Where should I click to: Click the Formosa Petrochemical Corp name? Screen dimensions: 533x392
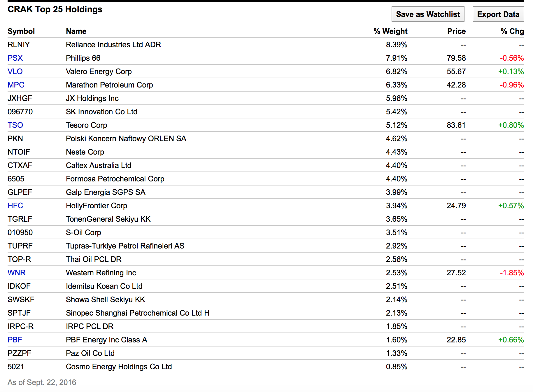[x=115, y=179]
